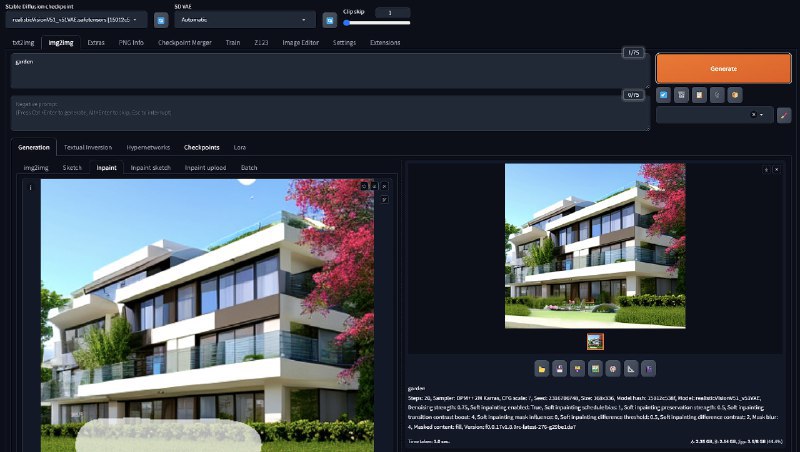This screenshot has height=452, width=800.
Task: Open the Z123 tab
Action: [261, 43]
